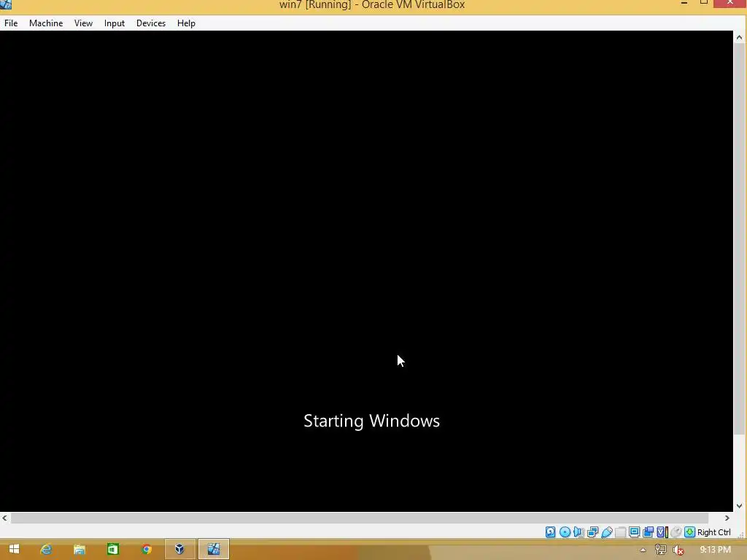Click the 9:13 PM taskbar clock
747x560 pixels.
point(716,550)
